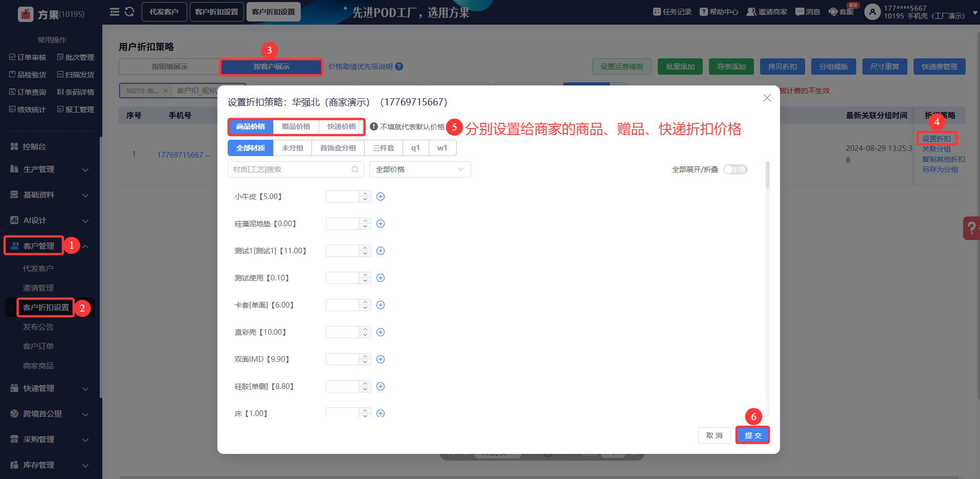Toggle the 全部展开/折叠 switch

736,169
